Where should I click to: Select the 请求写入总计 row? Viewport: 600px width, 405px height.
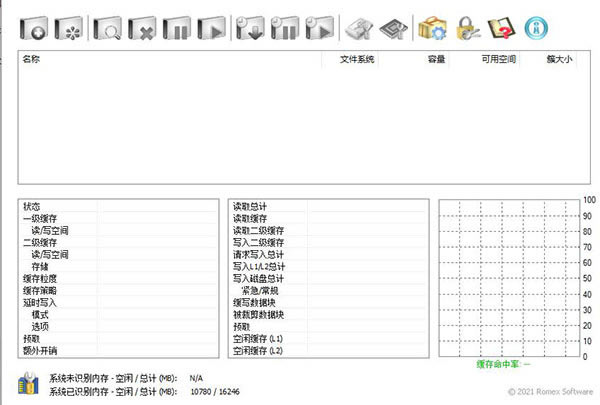pos(328,254)
